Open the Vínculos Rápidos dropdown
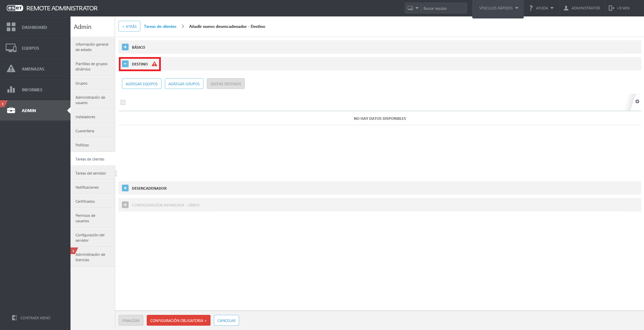Screen dimensions: 644x330 [498, 8]
